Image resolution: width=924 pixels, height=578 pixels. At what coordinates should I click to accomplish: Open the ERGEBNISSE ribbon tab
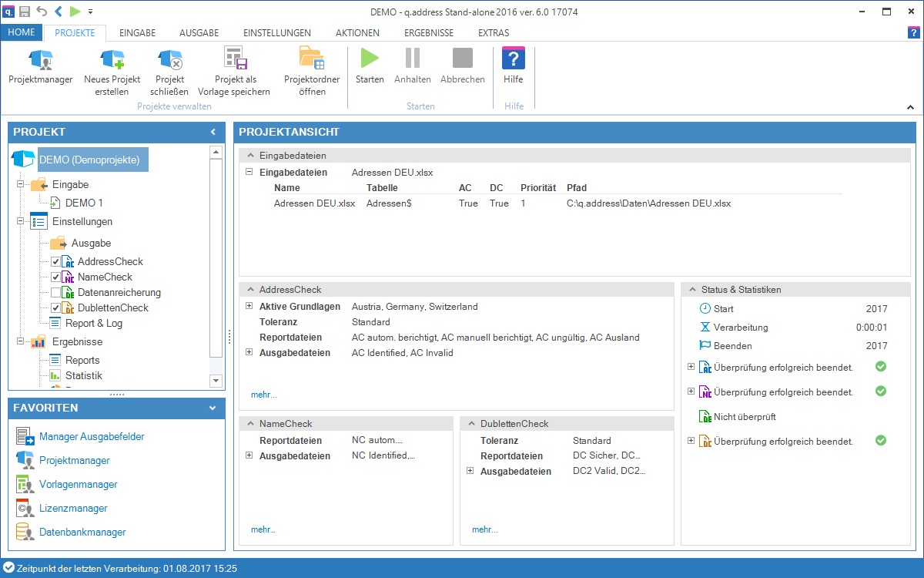click(429, 33)
